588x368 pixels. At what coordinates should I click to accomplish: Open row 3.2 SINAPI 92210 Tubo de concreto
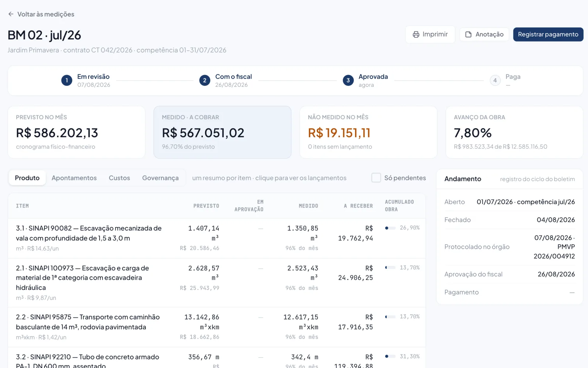pos(217,358)
